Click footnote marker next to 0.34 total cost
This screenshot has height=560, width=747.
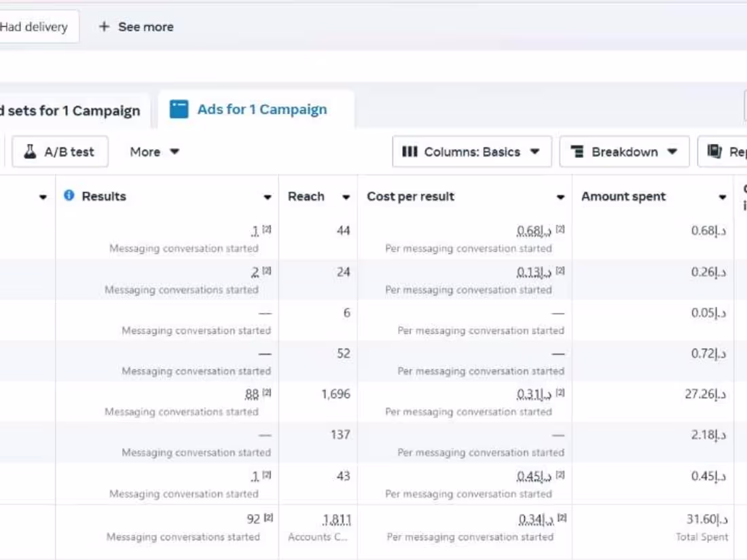pyautogui.click(x=562, y=518)
